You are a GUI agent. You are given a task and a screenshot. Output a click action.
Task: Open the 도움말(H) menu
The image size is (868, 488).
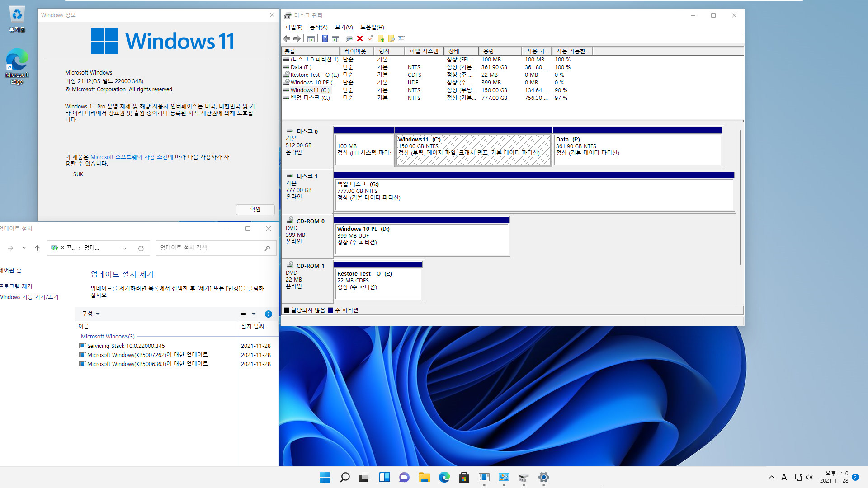tap(372, 28)
